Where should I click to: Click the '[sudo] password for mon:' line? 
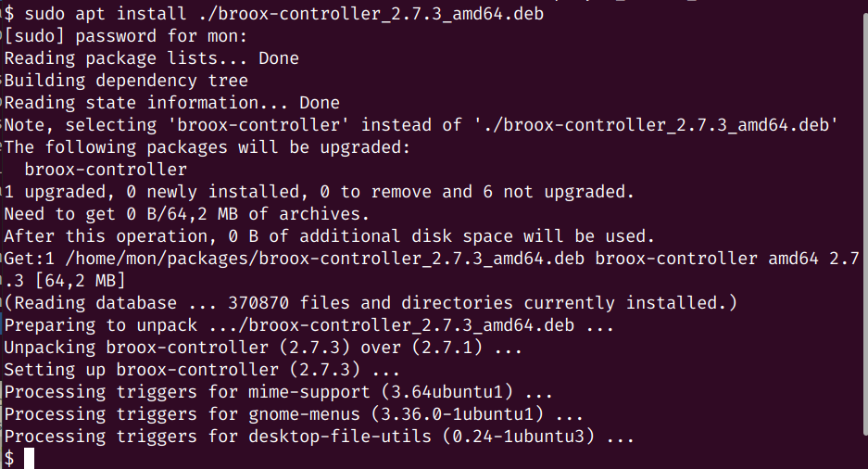[126, 36]
